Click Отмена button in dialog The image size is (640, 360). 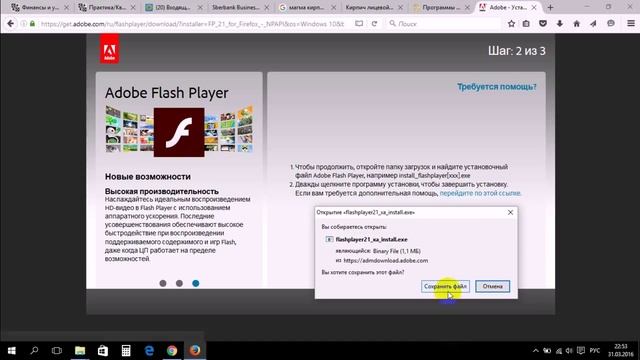[x=493, y=286]
